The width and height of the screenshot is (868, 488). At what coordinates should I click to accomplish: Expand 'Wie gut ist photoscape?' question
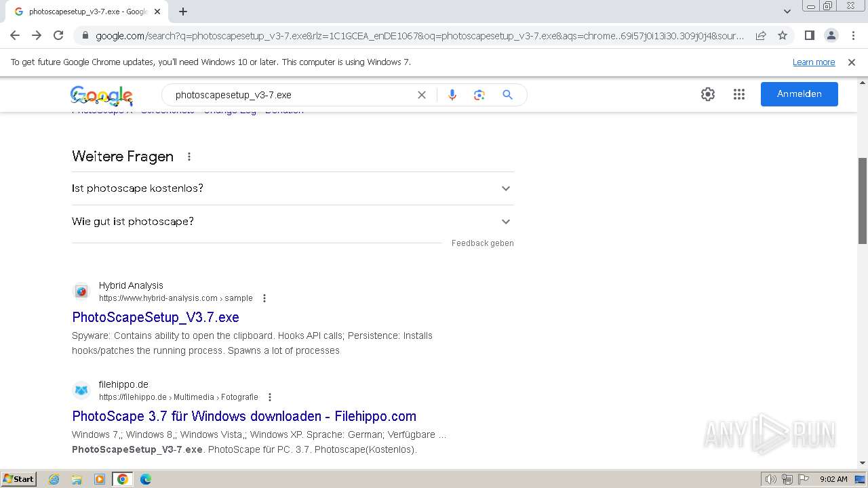pos(293,222)
